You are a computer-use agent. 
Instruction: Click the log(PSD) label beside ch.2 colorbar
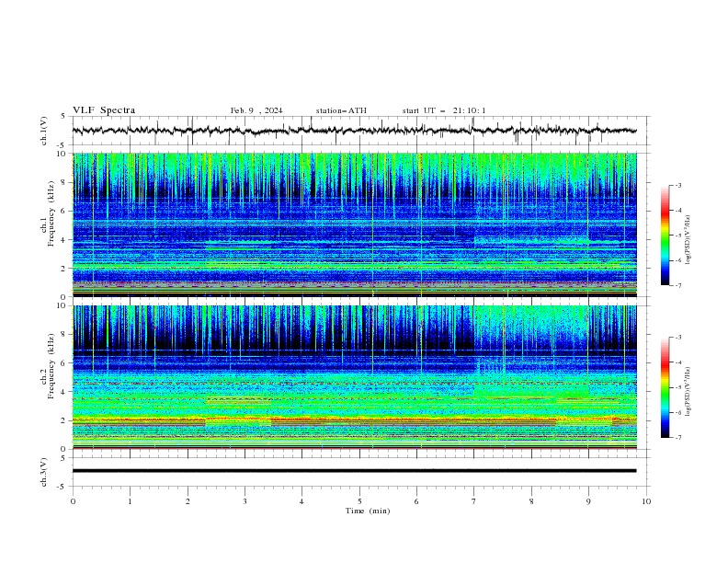688,391
